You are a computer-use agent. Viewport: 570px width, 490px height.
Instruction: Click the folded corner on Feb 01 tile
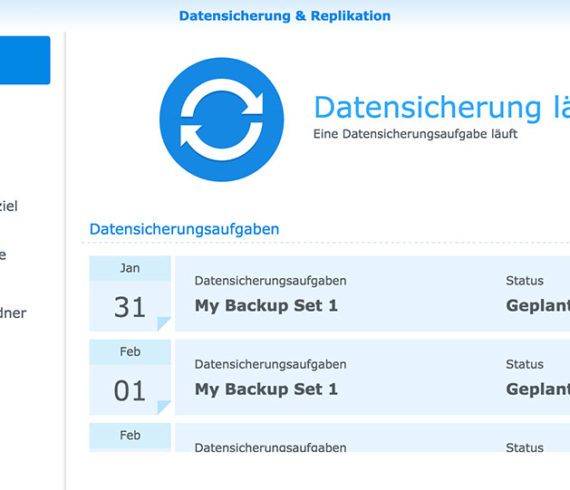[163, 407]
